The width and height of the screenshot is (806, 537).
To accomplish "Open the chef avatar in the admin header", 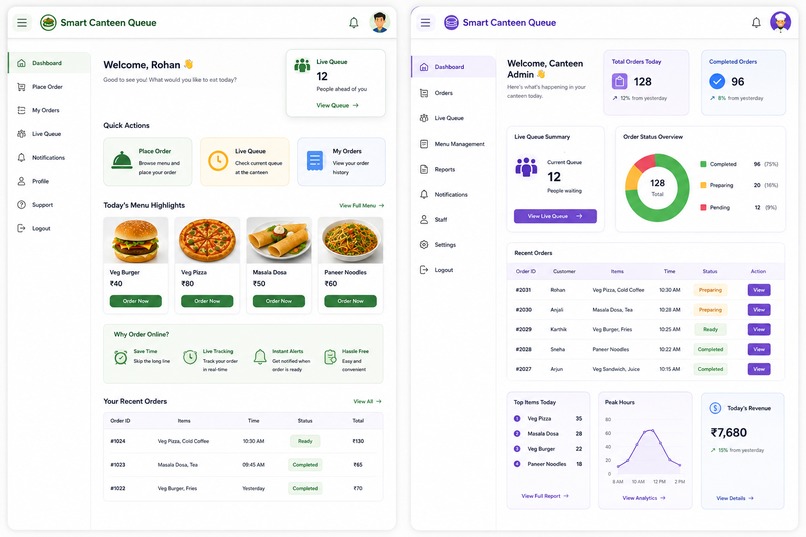I will [780, 23].
